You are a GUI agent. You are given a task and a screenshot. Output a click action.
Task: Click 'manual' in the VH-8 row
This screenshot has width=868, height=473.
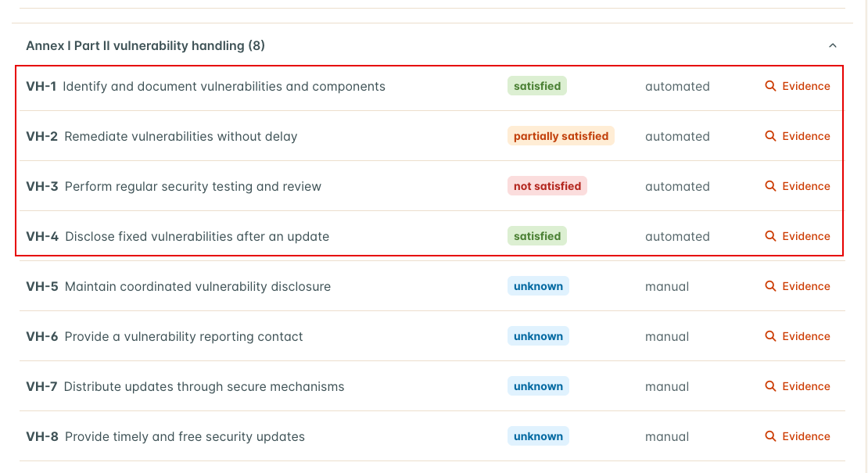pos(667,437)
